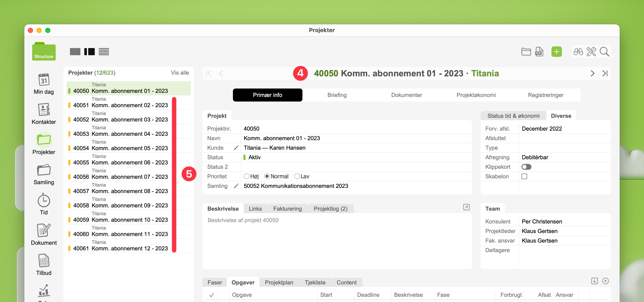Screen dimensions: 644x302
Task: Go to next project with right chevron
Action: tap(592, 73)
